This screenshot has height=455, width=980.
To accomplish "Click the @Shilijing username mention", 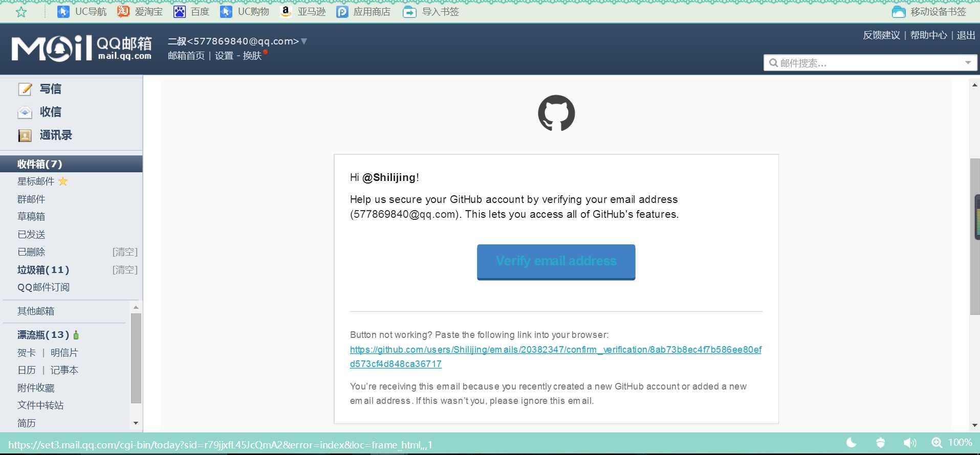I will [389, 177].
